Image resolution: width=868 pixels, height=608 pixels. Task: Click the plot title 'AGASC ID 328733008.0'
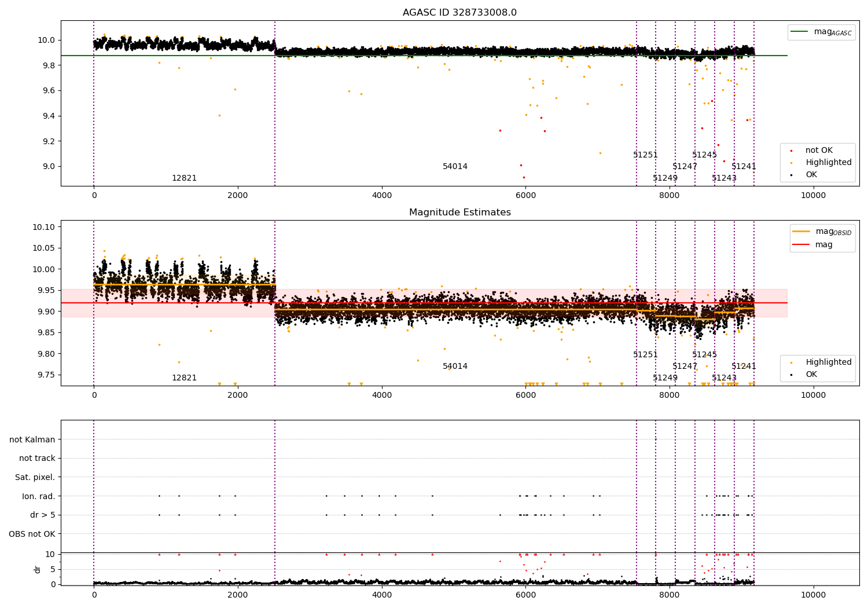(x=459, y=13)
